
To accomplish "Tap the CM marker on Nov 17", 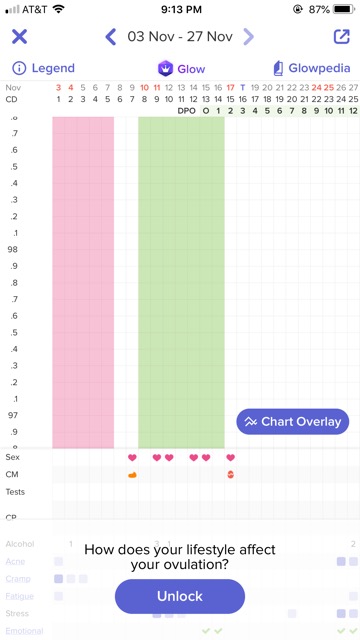I will (x=231, y=474).
